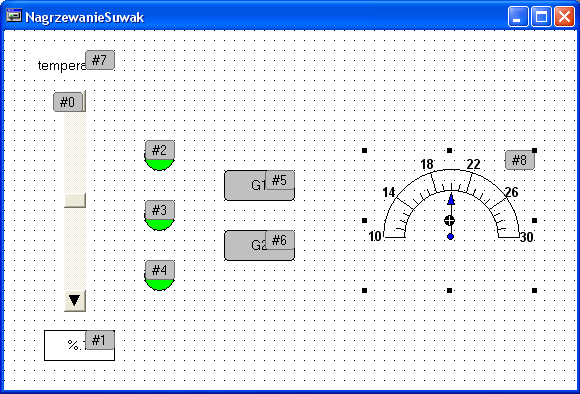The width and height of the screenshot is (580, 394).
Task: Click the gauge scale label 22
Action: [x=473, y=164]
